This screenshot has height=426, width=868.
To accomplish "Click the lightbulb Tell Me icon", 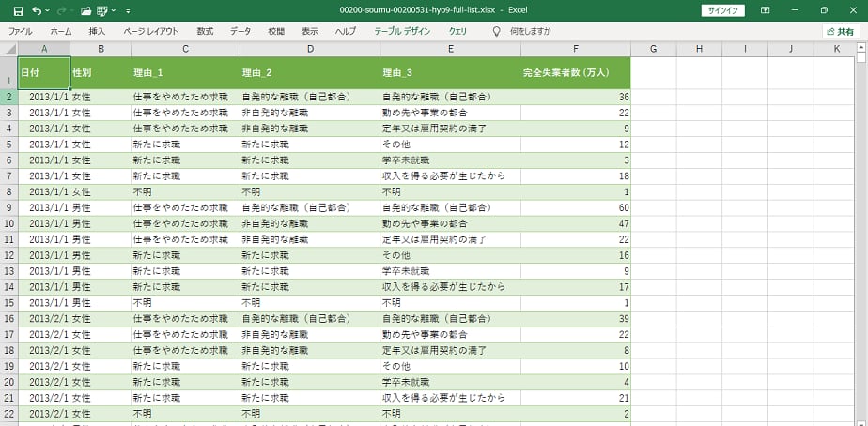I will point(497,32).
